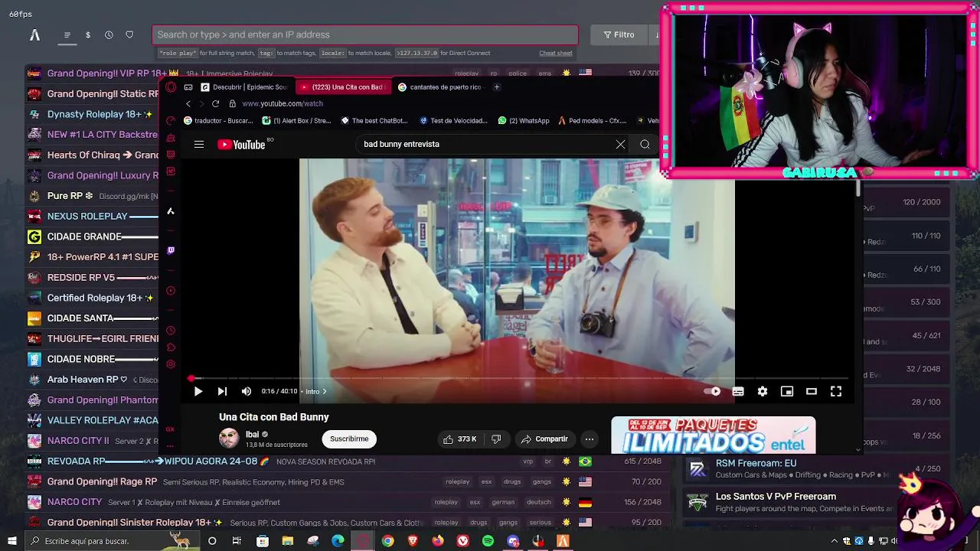Open the premium servers dollar icon
980x551 pixels.
click(88, 34)
